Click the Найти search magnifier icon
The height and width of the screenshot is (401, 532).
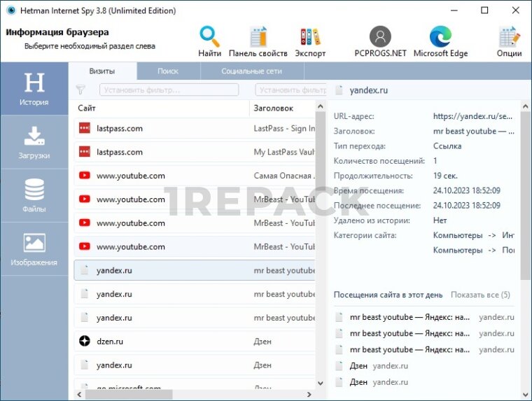coord(209,36)
